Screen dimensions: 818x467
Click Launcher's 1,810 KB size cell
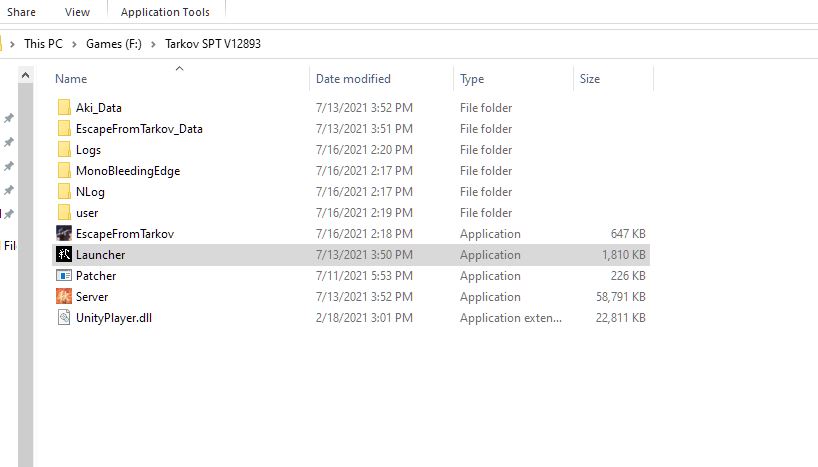(623, 255)
